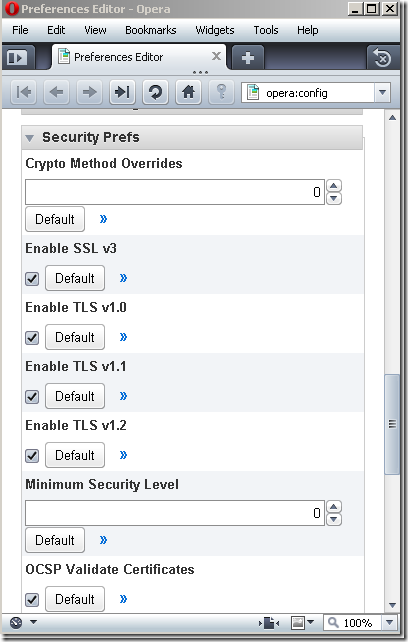
Task: Reload the page with the Reload icon
Action: click(155, 92)
